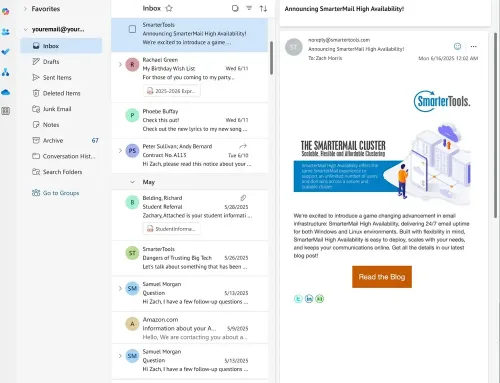Screen dimensions: 500x383
Task: Click the message list vertical scrollbar
Action: (271, 58)
